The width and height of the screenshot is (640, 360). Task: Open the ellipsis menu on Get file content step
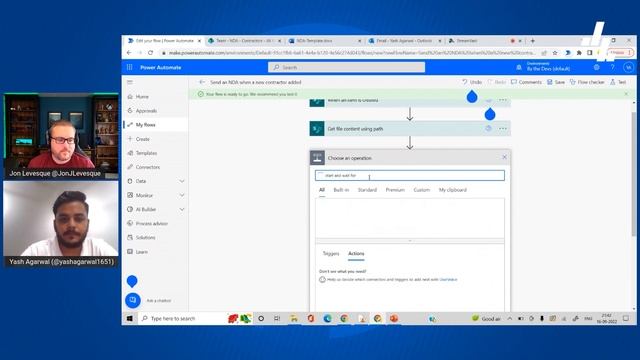(x=502, y=129)
